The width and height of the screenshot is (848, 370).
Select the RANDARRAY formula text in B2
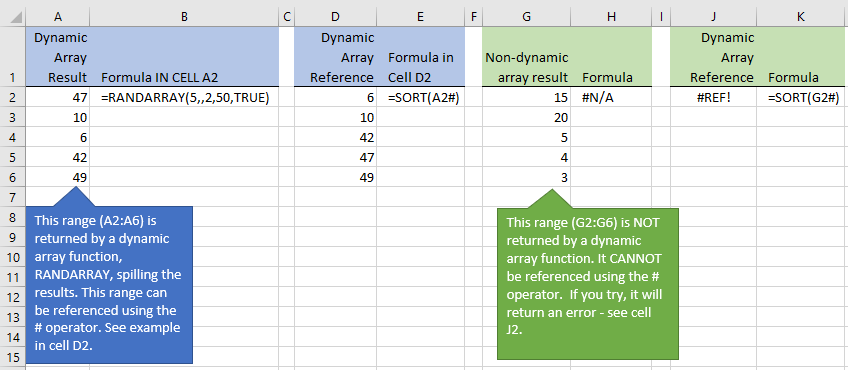185,98
